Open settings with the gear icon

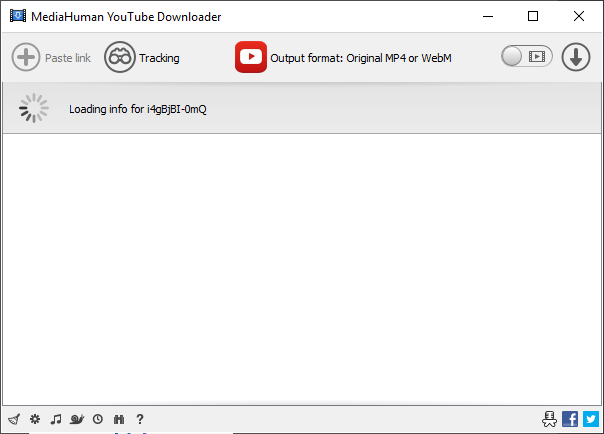(x=35, y=419)
